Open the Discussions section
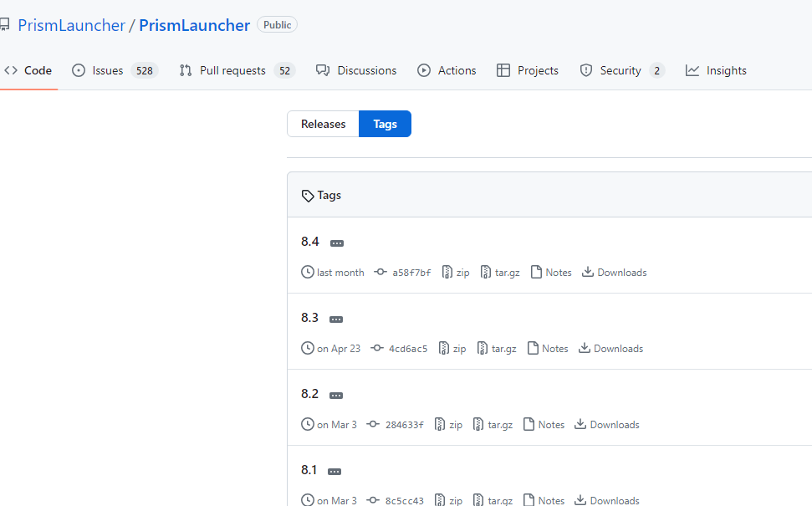812x506 pixels. [356, 70]
